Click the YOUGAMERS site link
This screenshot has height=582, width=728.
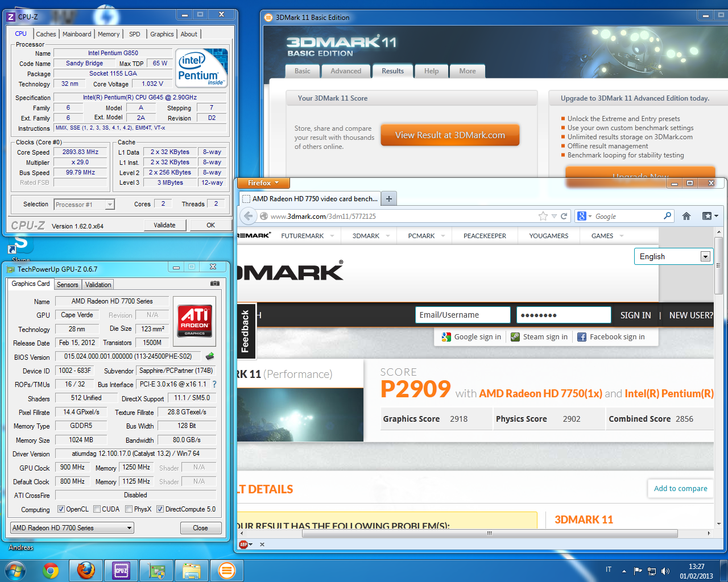coord(548,236)
